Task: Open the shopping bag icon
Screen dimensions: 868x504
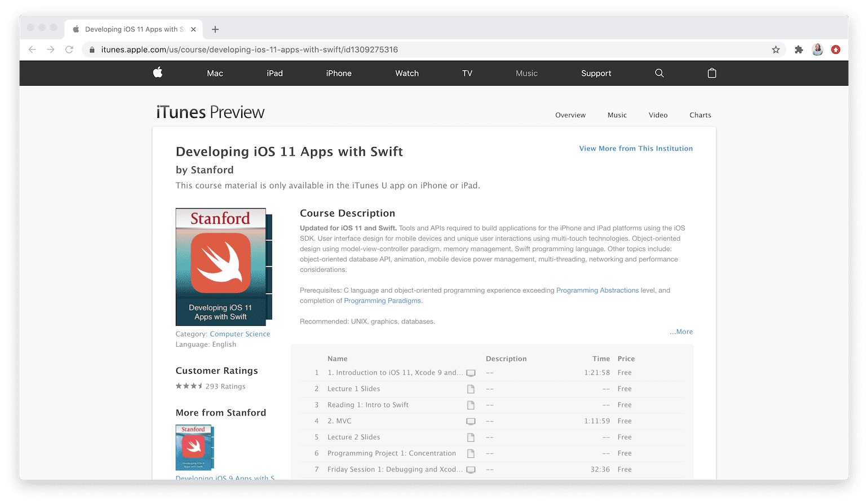Action: 711,73
